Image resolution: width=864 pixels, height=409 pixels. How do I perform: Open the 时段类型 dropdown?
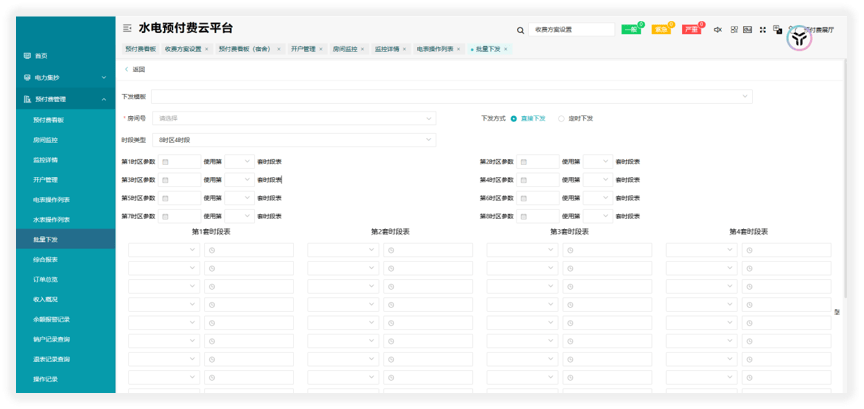click(x=295, y=140)
